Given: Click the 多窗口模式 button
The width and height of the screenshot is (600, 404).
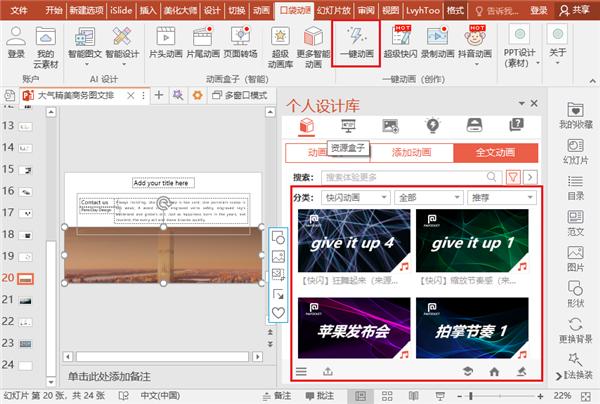Looking at the screenshot, I should [x=240, y=95].
